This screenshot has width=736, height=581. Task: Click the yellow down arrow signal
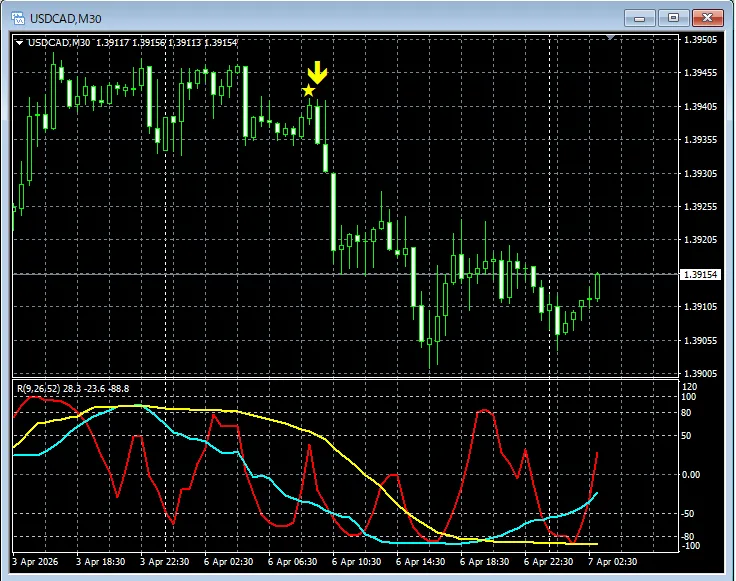point(317,73)
